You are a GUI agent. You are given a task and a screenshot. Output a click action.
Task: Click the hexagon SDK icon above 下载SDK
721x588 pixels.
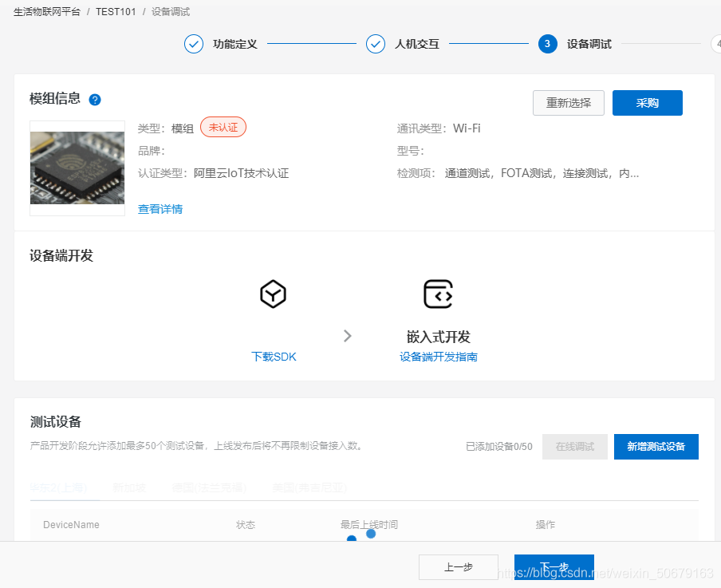click(x=274, y=294)
